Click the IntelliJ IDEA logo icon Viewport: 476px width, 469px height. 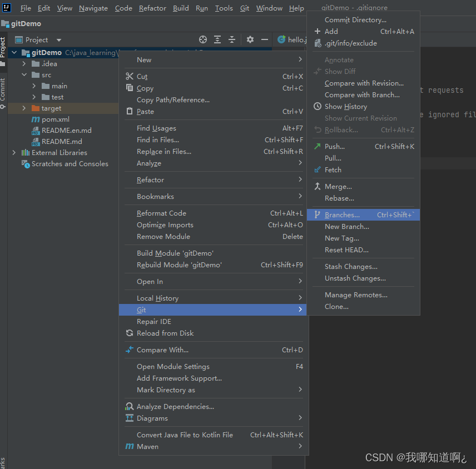(6, 8)
